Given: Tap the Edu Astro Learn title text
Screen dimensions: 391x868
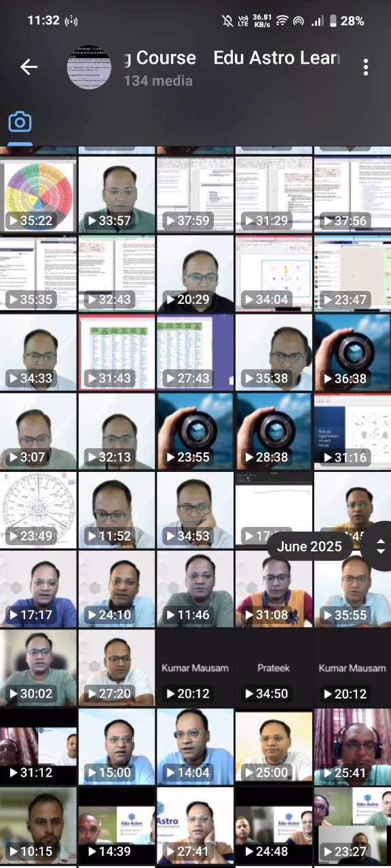Looking at the screenshot, I should tap(276, 58).
